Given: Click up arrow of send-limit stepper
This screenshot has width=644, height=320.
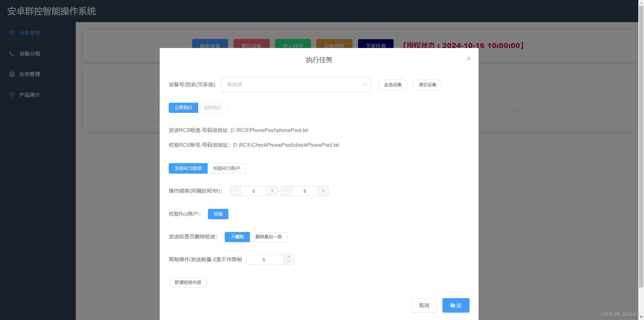Looking at the screenshot, I should [289, 257].
